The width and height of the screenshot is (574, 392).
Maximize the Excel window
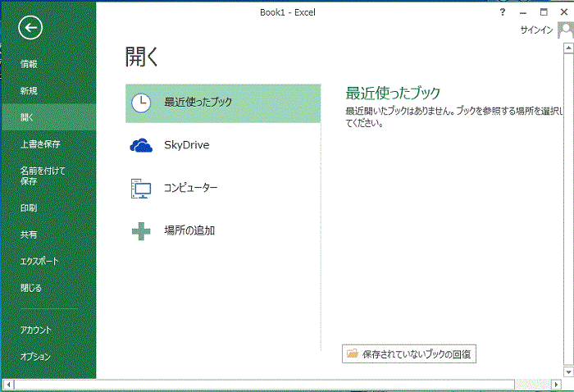pos(544,12)
